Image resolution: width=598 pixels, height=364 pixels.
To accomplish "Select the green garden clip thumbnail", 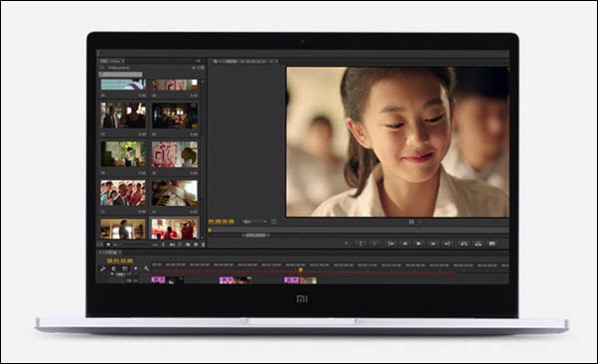I will pyautogui.click(x=123, y=154).
